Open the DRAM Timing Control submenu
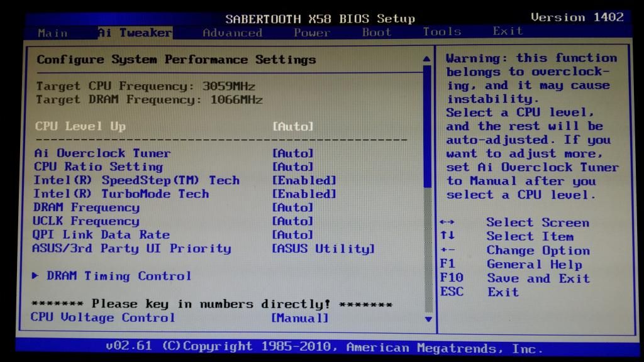This screenshot has width=644, height=362. pos(119,276)
